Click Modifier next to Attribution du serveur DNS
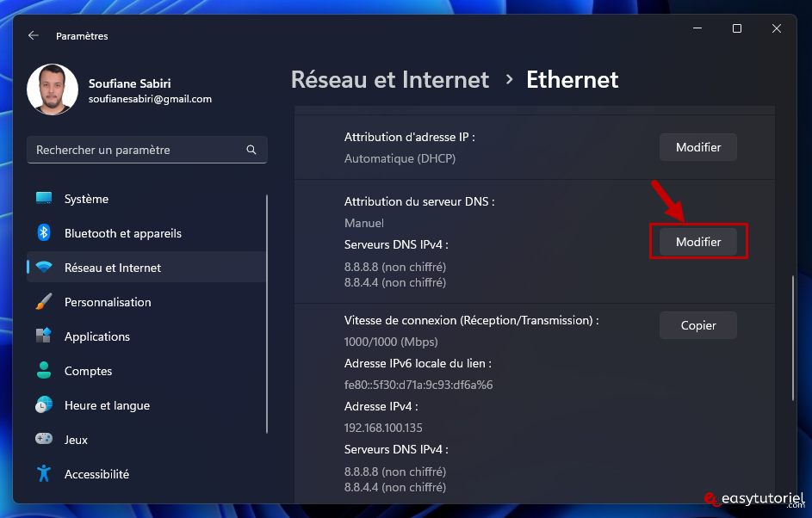Viewport: 812px width, 518px height. (697, 242)
